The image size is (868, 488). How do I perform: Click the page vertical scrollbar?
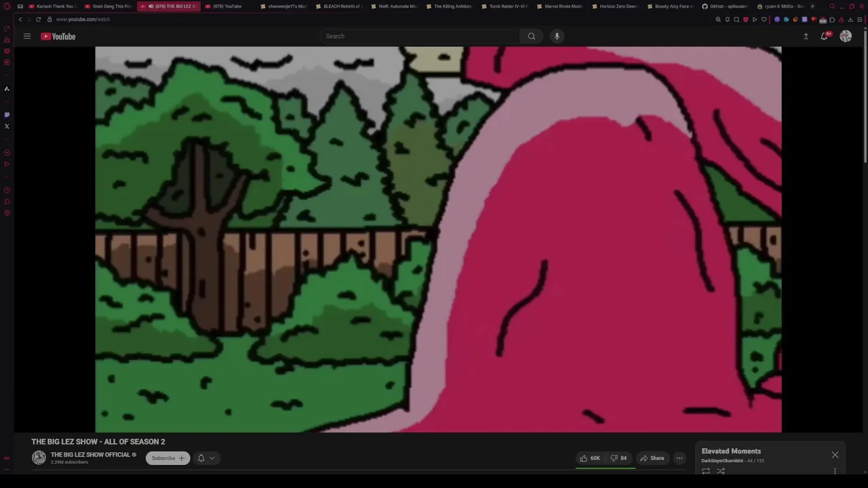[x=865, y=95]
